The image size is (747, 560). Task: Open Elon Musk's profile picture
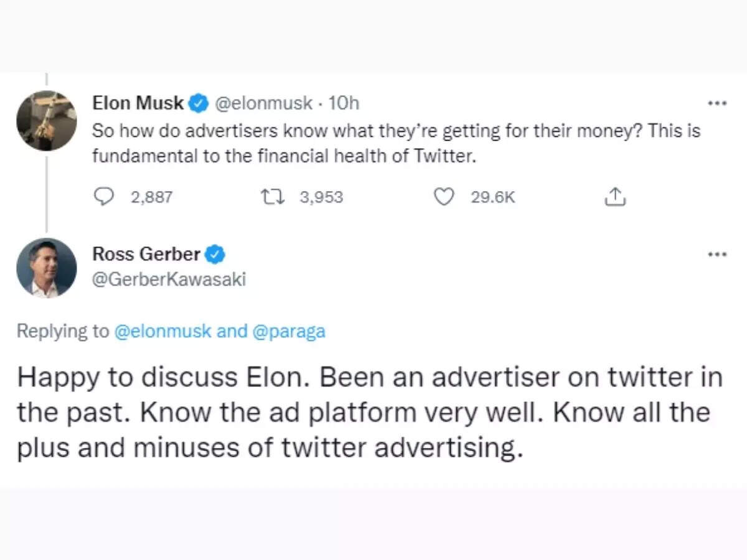46,121
